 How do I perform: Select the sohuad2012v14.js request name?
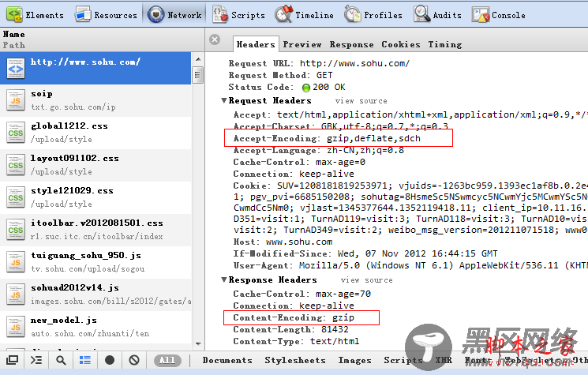click(75, 287)
